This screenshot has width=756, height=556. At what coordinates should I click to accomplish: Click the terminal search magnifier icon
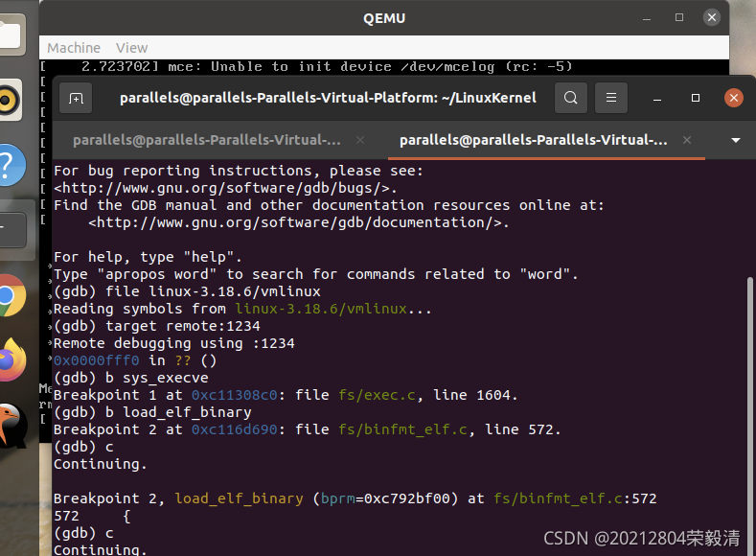pyautogui.click(x=571, y=98)
